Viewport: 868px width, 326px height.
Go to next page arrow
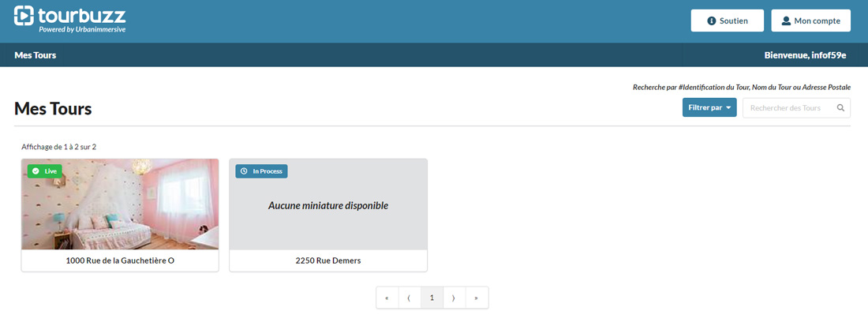455,298
